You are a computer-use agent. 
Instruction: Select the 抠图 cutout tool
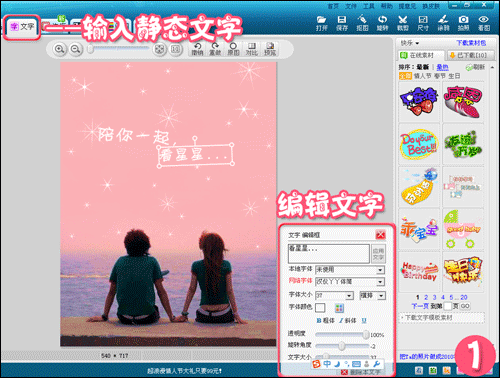362,23
